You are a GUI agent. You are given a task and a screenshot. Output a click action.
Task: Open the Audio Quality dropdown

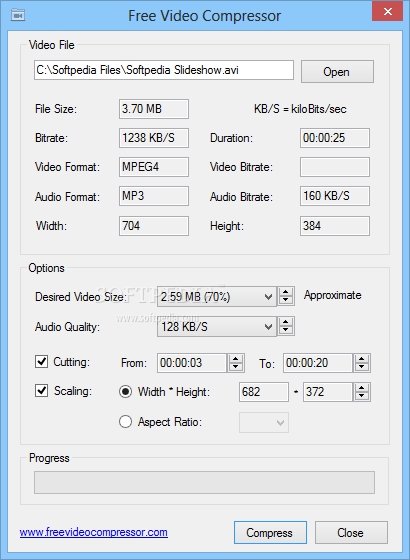click(x=216, y=326)
